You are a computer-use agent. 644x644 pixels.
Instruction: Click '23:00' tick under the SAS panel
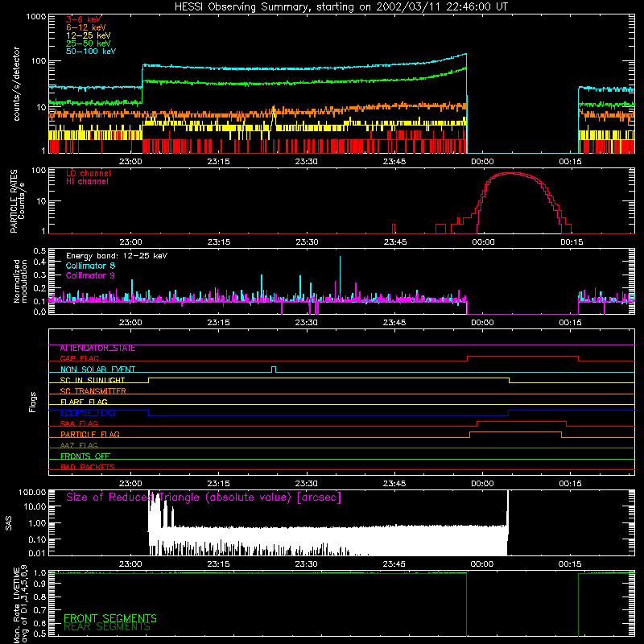tap(130, 564)
